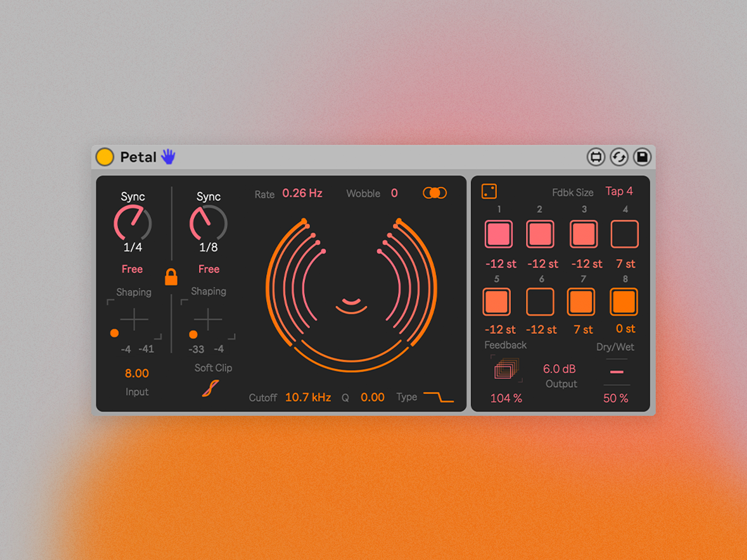Click the save preset disk icon
This screenshot has height=560, width=747.
point(642,157)
